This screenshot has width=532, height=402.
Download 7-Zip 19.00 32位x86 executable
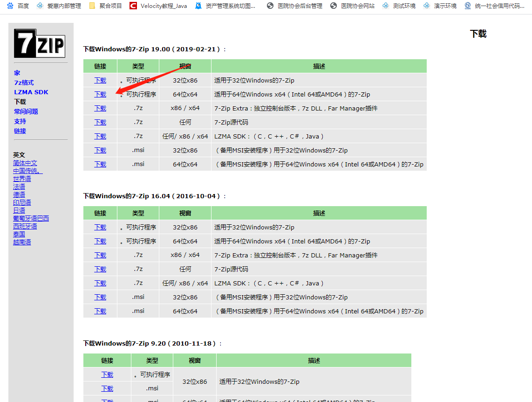[100, 81]
